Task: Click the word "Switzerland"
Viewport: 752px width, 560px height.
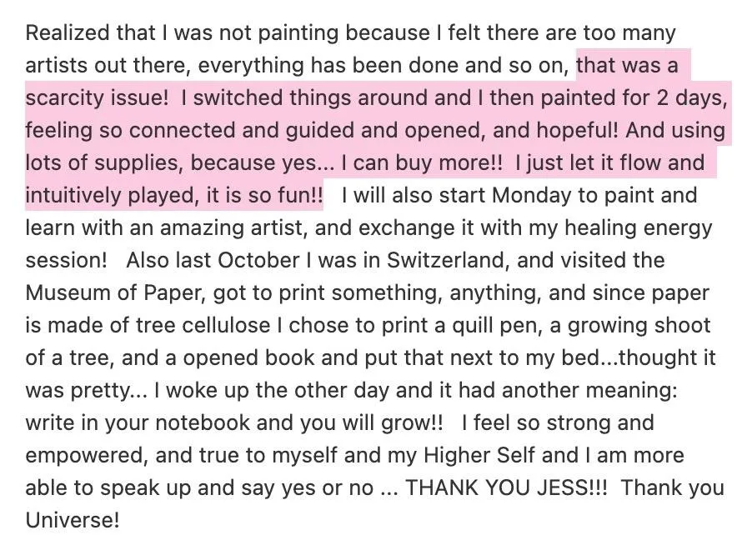Action: coord(445,260)
